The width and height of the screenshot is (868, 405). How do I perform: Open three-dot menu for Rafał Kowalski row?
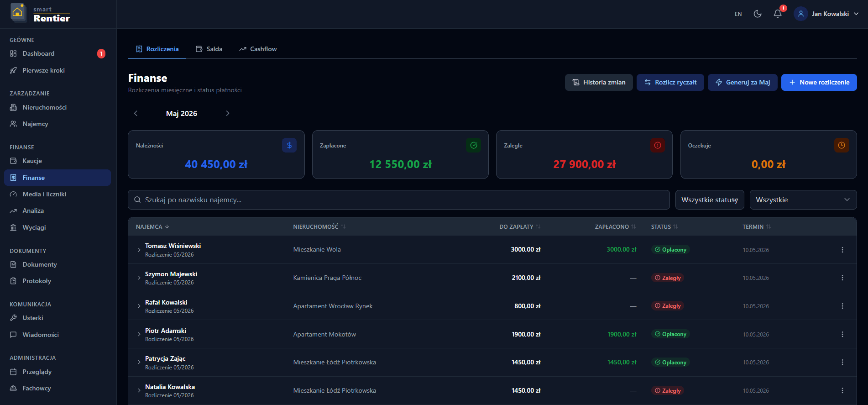[842, 306]
